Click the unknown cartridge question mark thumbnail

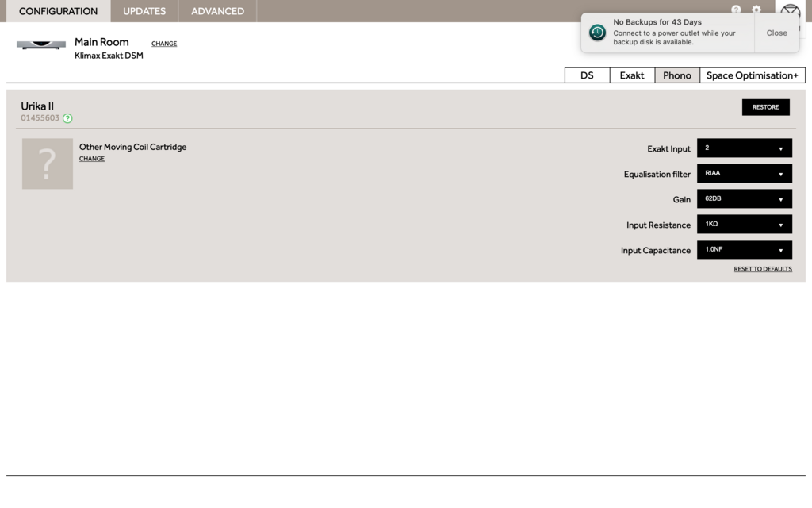click(47, 164)
